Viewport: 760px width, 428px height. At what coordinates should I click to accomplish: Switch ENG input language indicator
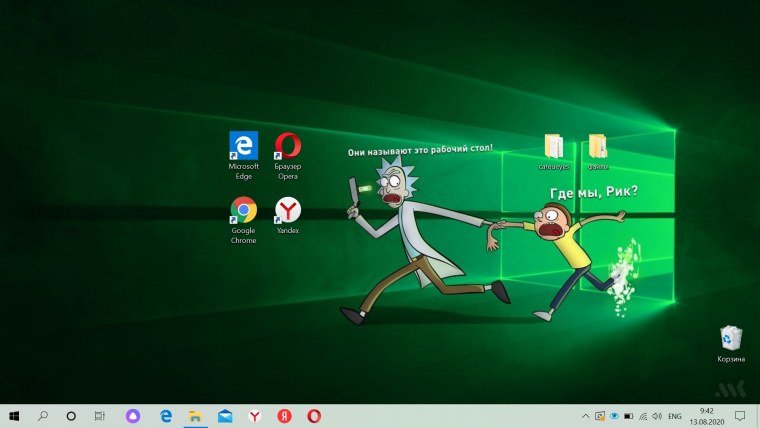[675, 415]
